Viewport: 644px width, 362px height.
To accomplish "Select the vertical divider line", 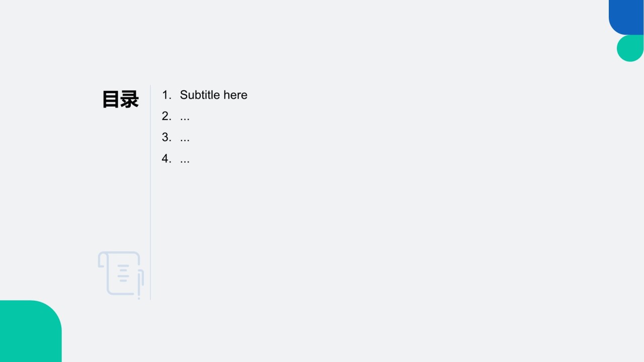I will (150, 192).
